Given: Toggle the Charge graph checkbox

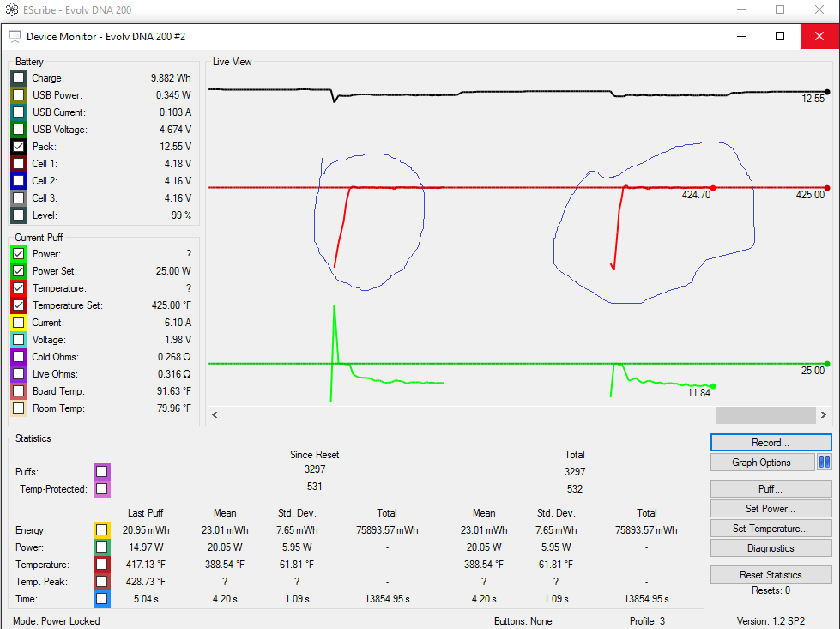Looking at the screenshot, I should [x=19, y=78].
